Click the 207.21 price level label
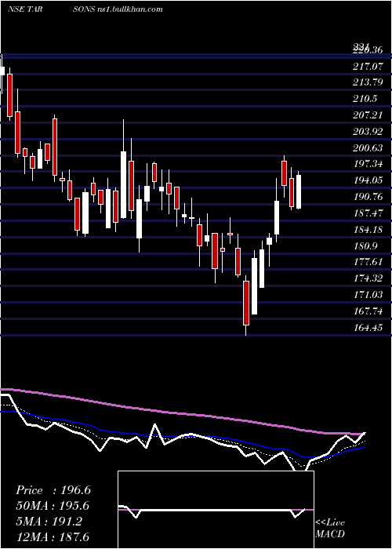The image size is (392, 549). (368, 115)
